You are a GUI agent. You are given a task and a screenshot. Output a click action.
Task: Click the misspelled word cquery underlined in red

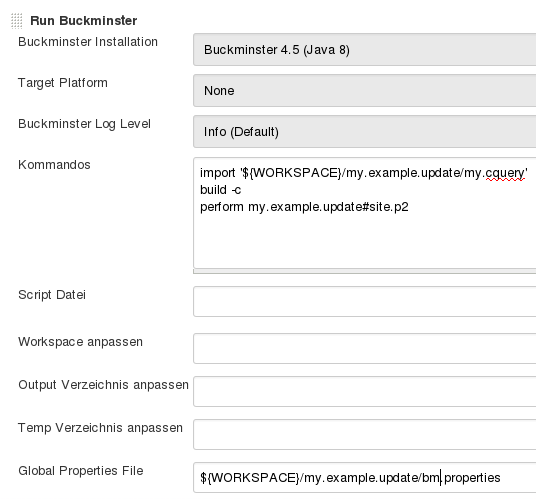[505, 174]
